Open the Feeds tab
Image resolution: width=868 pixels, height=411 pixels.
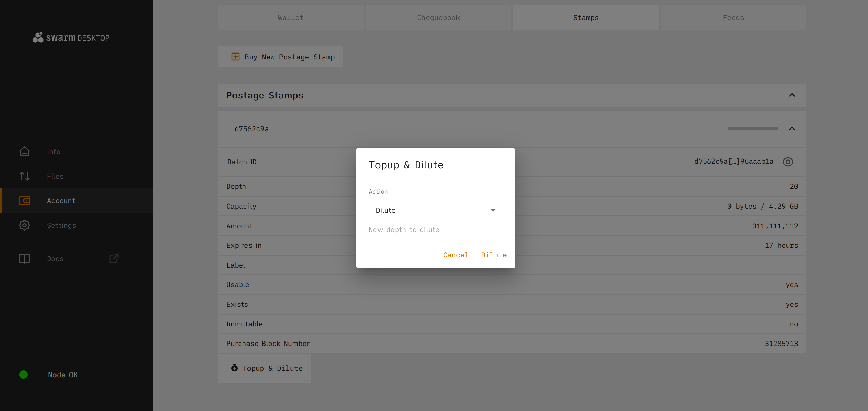point(733,18)
